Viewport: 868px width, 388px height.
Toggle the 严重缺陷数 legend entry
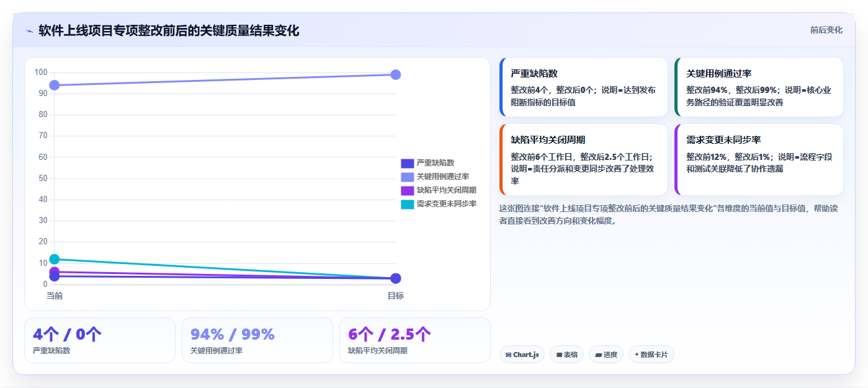[427, 163]
